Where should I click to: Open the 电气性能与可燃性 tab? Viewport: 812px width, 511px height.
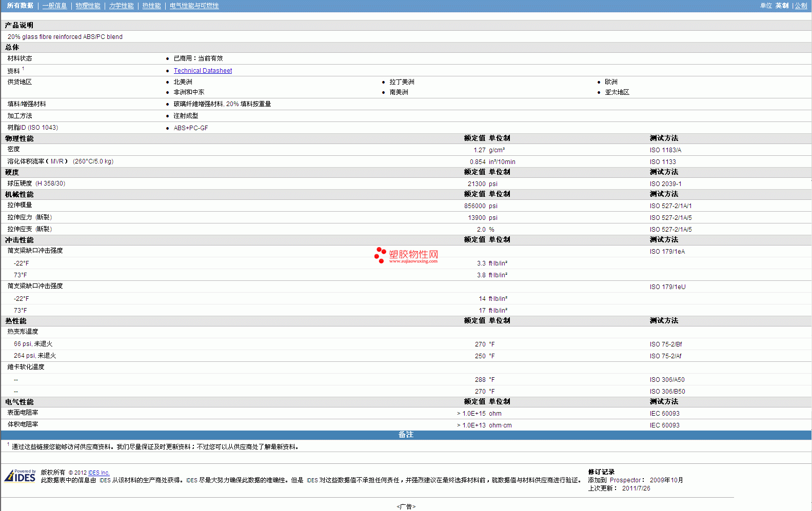click(194, 6)
